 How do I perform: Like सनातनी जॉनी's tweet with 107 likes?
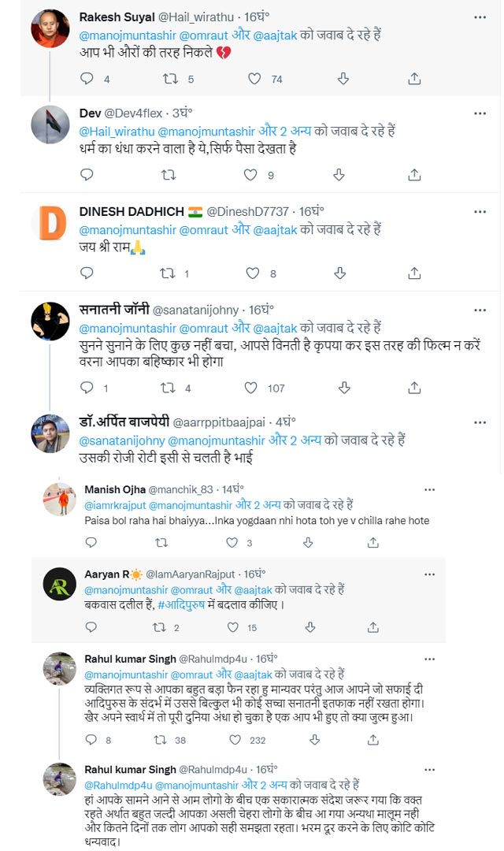point(250,388)
